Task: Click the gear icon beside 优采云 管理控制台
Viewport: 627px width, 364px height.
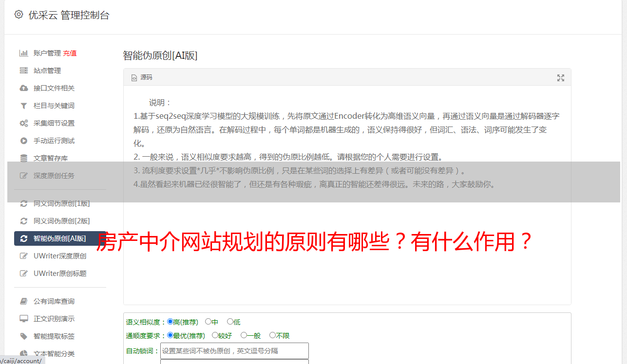Action: coord(19,15)
